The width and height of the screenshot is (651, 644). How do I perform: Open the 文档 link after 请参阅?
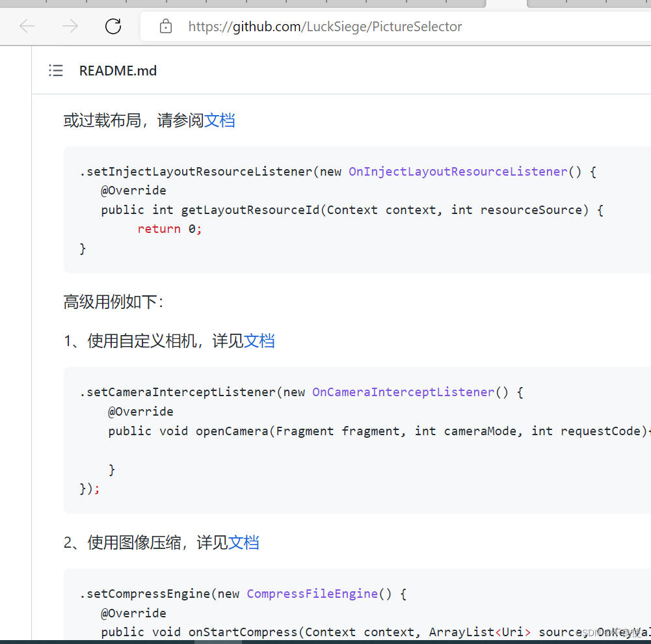pos(220,120)
